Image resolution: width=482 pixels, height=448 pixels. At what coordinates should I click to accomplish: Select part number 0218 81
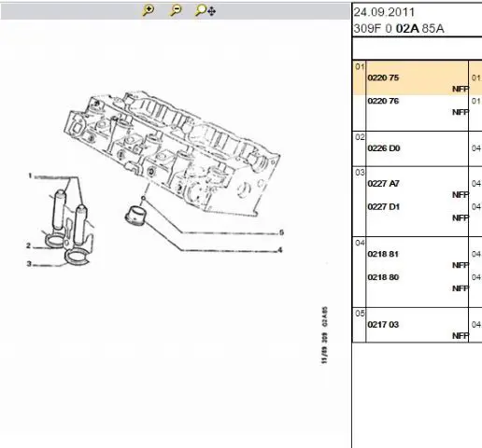(383, 254)
